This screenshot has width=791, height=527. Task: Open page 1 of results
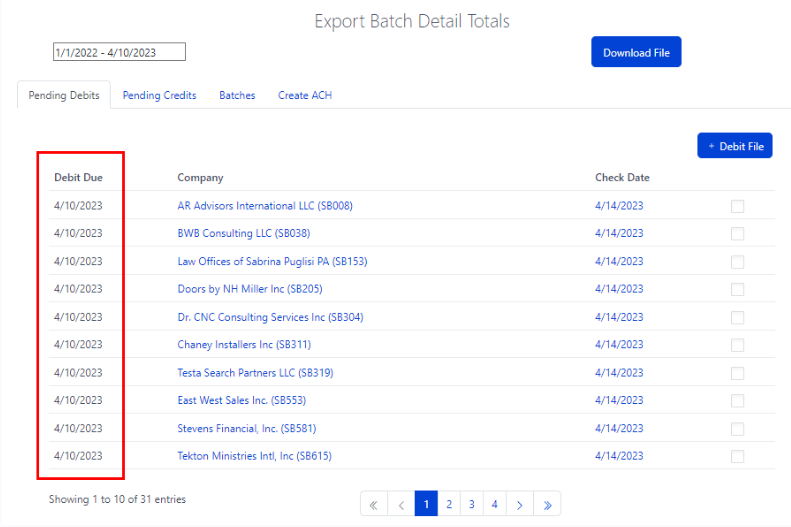(x=426, y=504)
